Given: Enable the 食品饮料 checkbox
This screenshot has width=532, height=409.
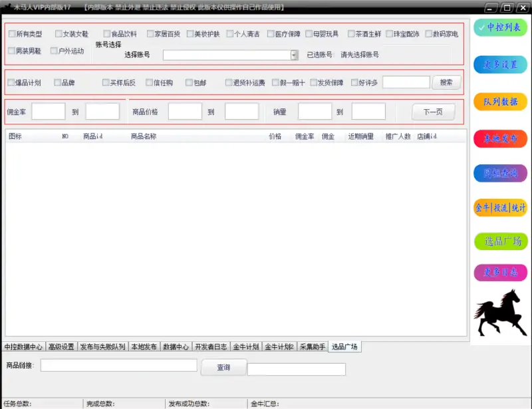Looking at the screenshot, I should [x=107, y=34].
